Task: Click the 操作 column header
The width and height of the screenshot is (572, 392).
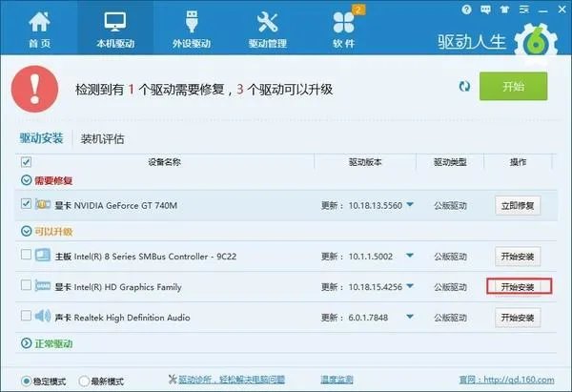Action: point(518,162)
